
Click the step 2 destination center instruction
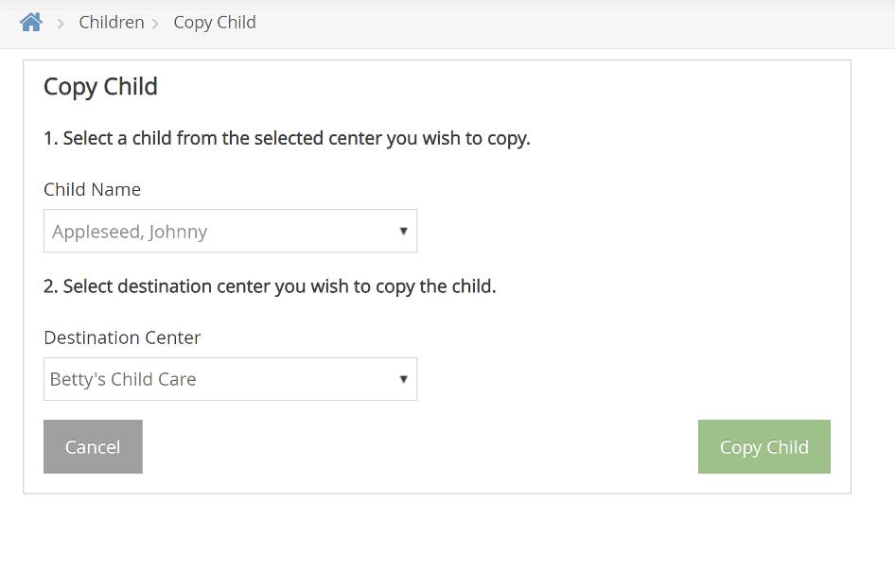click(270, 285)
